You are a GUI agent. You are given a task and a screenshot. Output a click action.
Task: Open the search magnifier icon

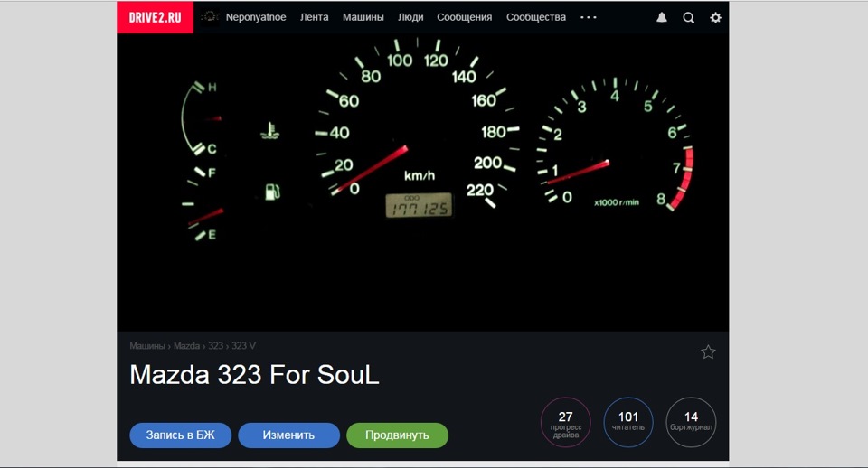(x=688, y=18)
